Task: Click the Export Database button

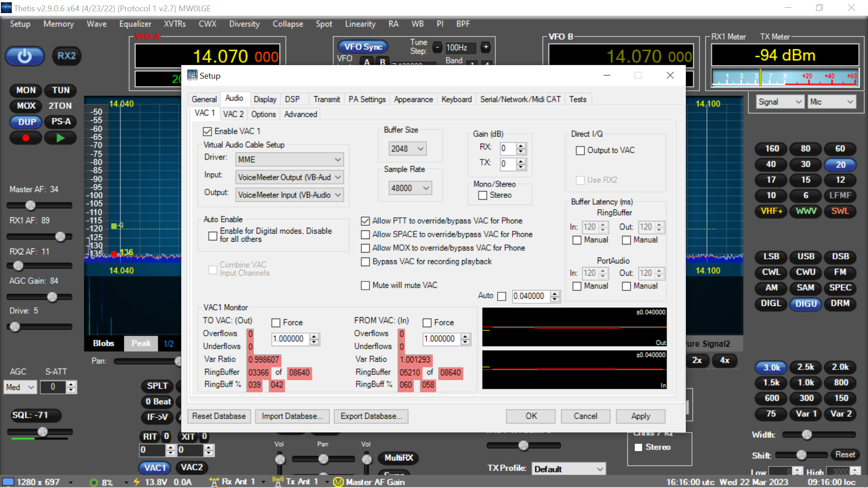Action: pos(371,416)
